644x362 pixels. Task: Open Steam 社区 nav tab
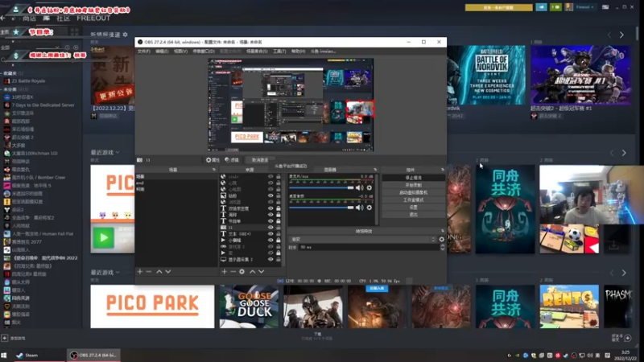pos(64,19)
